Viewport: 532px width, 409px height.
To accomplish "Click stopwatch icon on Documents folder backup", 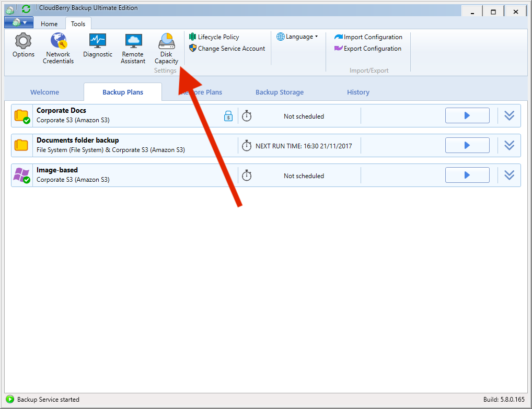I will pyautogui.click(x=247, y=146).
